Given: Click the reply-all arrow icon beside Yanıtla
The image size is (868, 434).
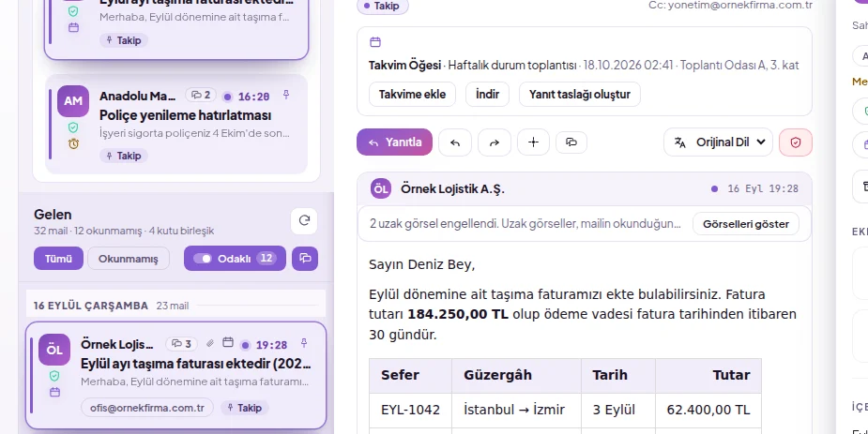Looking at the screenshot, I should point(455,142).
